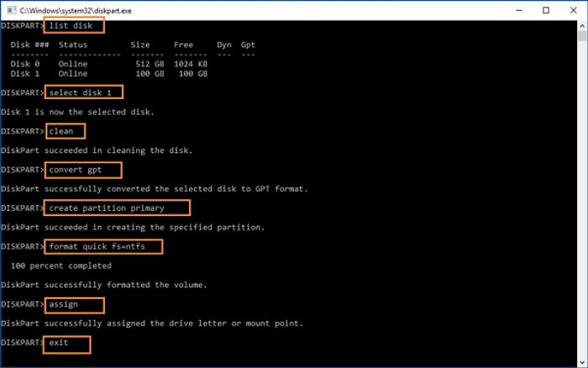Click the 'select disk 1' command text
Screen dimensions: 588x368
tap(81, 92)
